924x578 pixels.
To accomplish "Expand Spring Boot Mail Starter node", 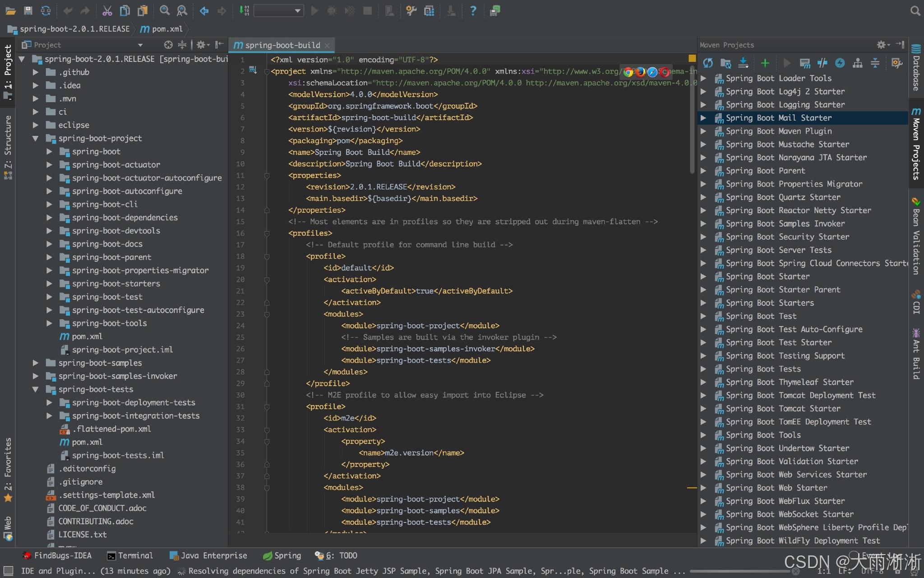I will (703, 118).
